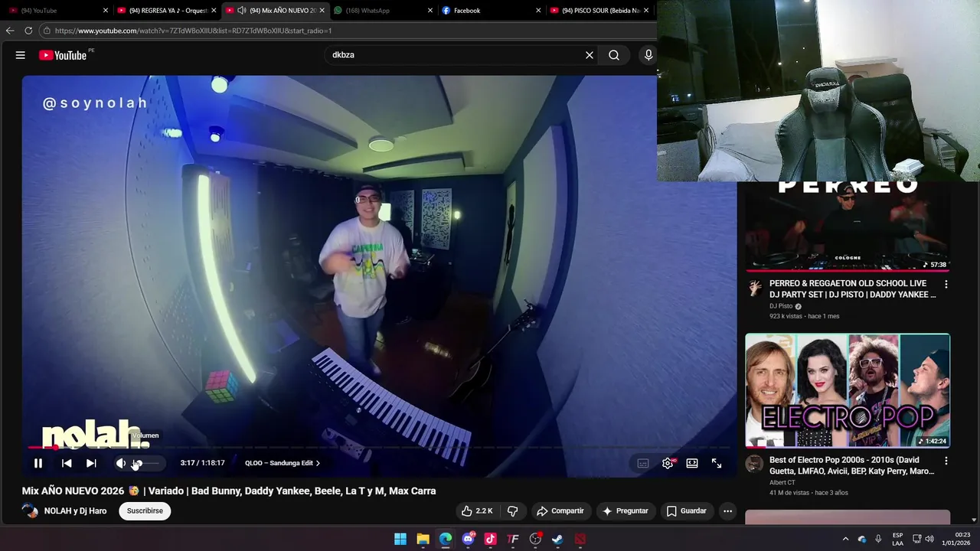
Task: Close the WhatsApp browser tab
Action: [430, 11]
